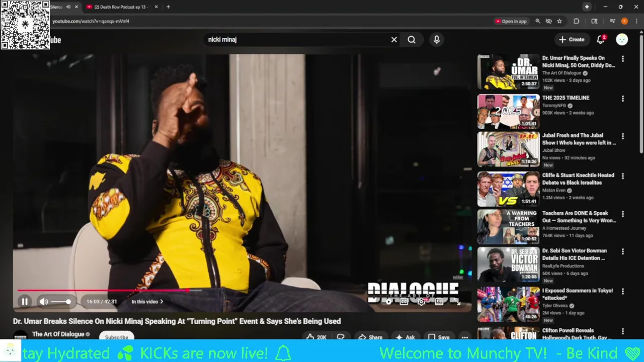644x362 pixels.
Task: Like the video with thumbs up
Action: (317, 337)
